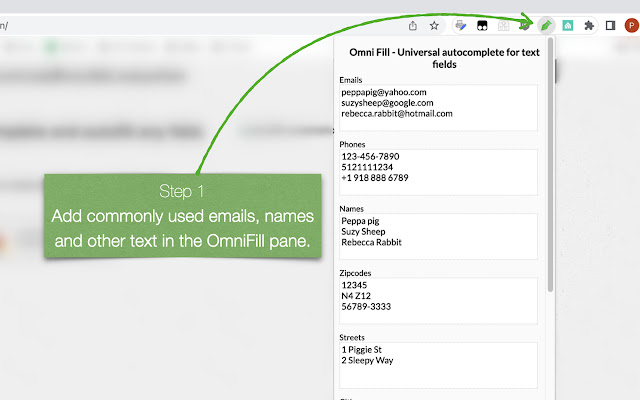Image resolution: width=640 pixels, height=400 pixels.
Task: Click the phone number 5121111234
Action: click(367, 167)
